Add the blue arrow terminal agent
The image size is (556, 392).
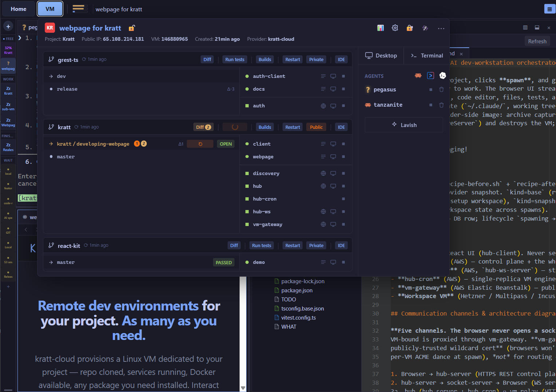point(430,76)
